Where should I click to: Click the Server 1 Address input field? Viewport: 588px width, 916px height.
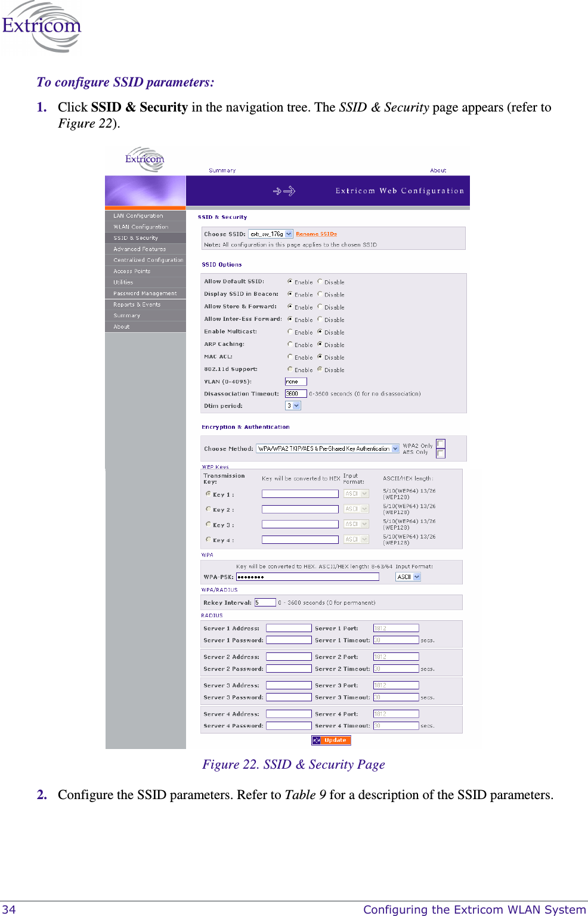289,627
